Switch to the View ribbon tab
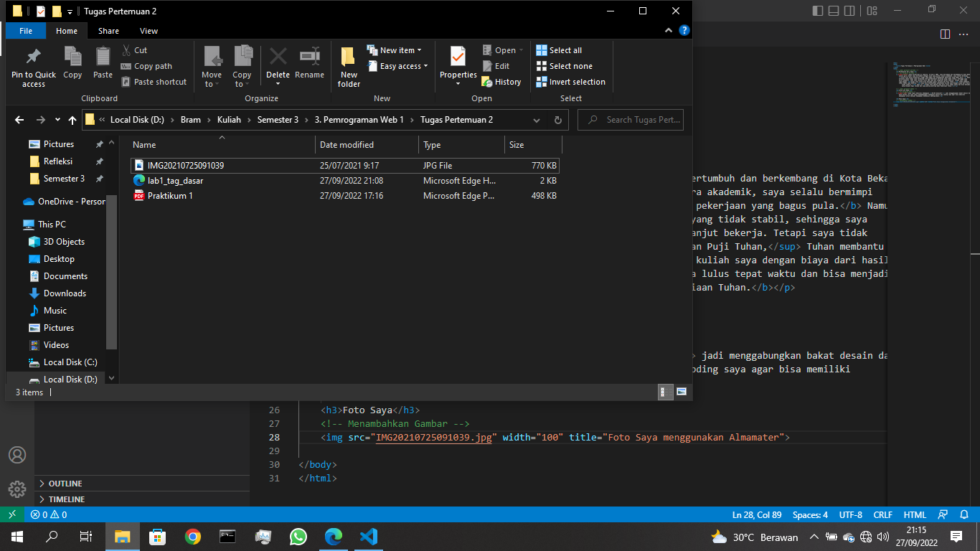Screen dimensions: 980x551 (x=149, y=31)
